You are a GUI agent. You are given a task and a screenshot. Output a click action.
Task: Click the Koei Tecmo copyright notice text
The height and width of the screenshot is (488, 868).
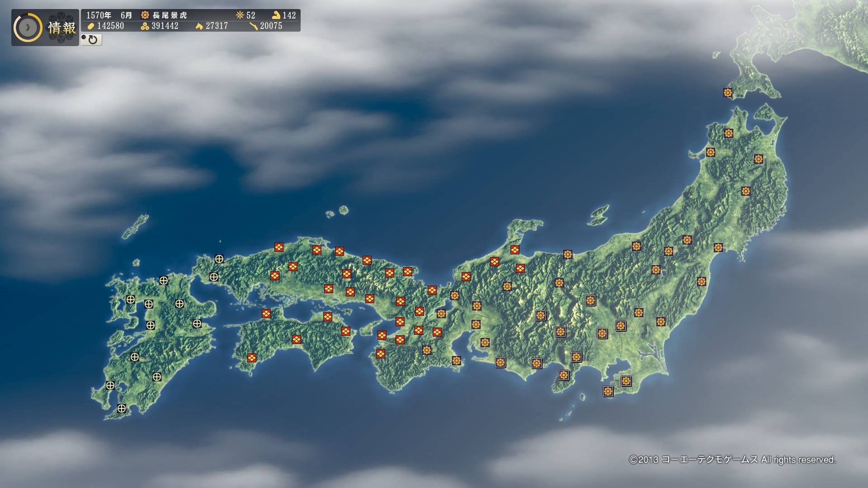[732, 460]
